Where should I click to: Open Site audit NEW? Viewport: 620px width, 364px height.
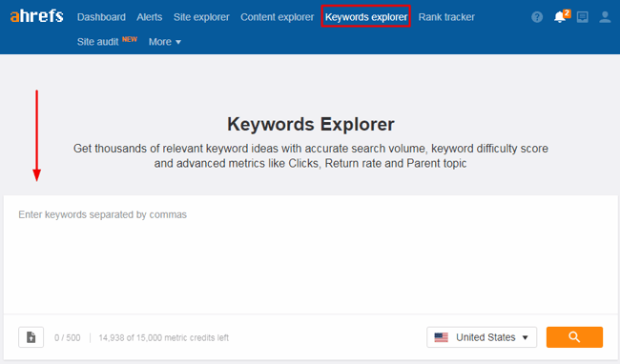click(107, 41)
